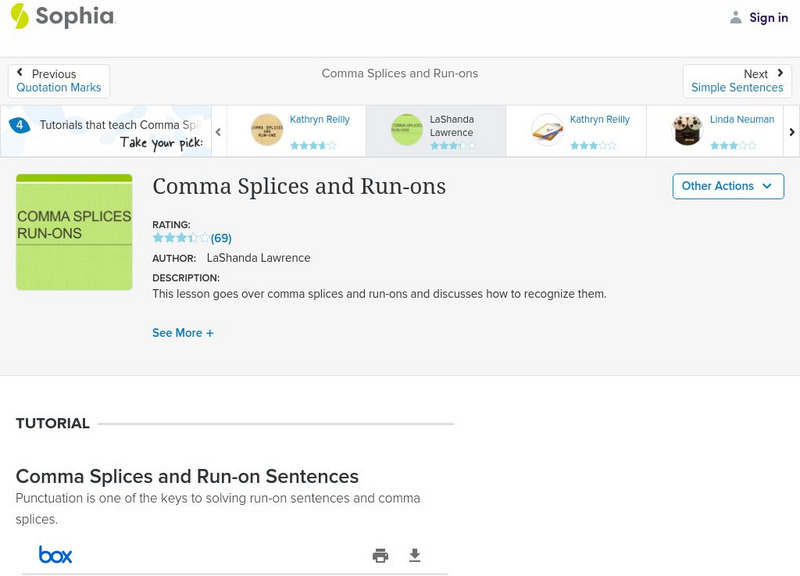800x576 pixels.
Task: Click the Sophia logo icon
Action: (20, 16)
